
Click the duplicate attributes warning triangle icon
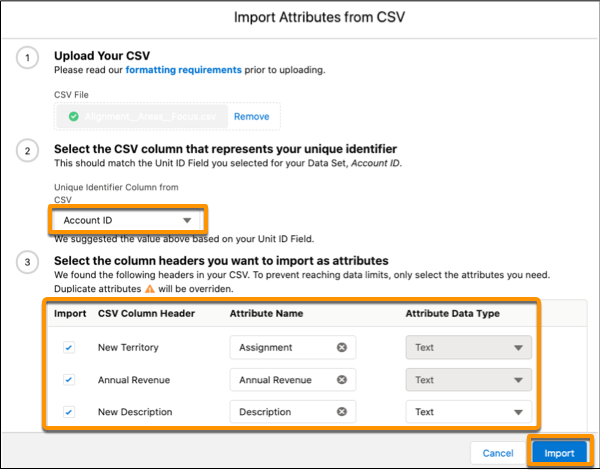click(x=150, y=289)
